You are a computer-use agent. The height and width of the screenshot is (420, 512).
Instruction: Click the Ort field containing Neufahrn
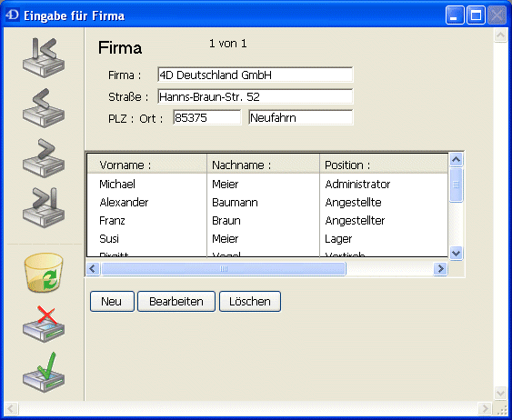pos(300,117)
